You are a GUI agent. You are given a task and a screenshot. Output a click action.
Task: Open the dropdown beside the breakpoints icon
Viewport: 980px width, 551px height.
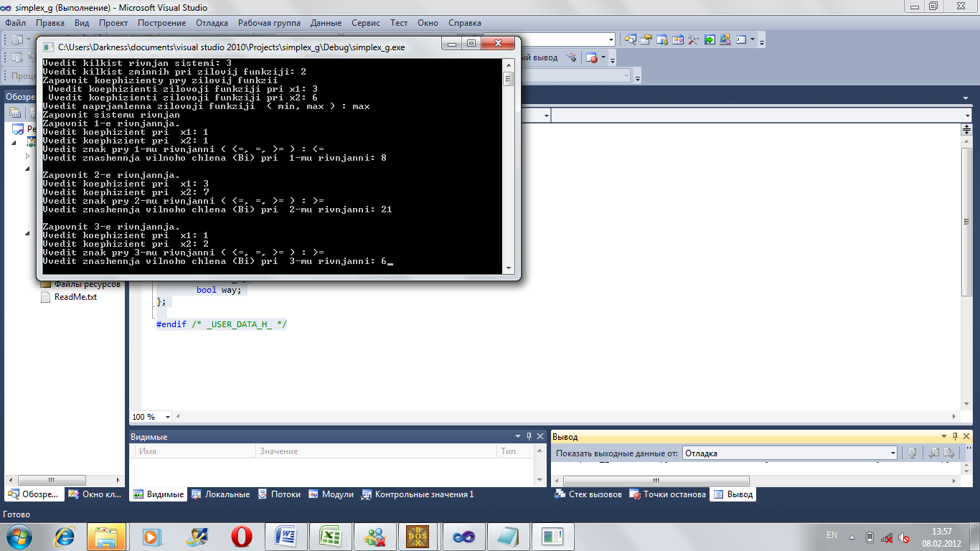tap(603, 57)
